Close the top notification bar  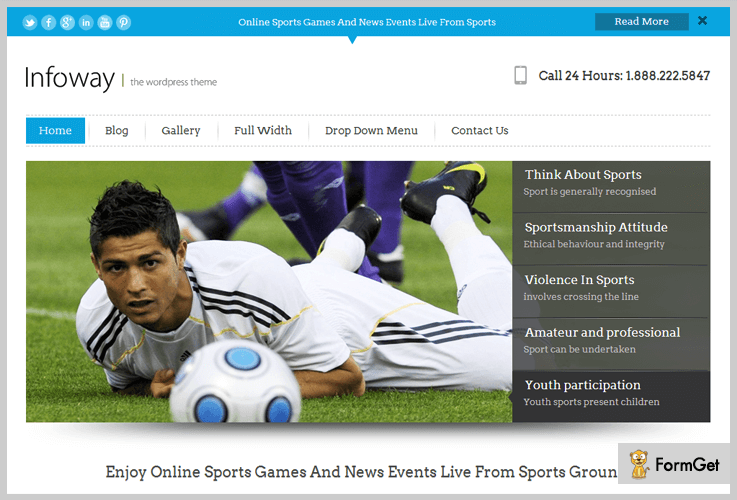pyautogui.click(x=702, y=21)
